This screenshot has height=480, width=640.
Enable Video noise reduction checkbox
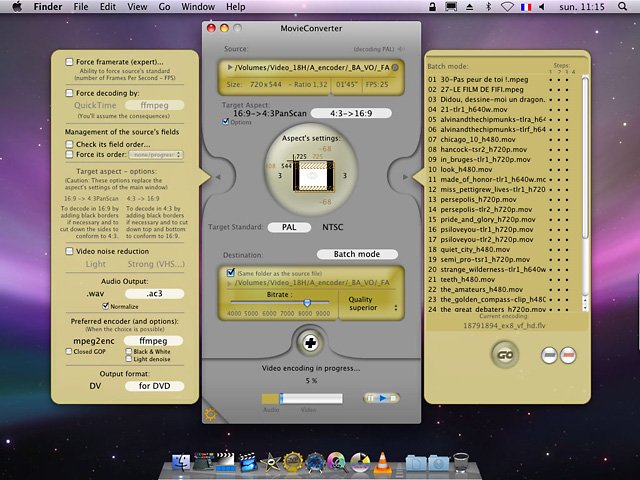[x=69, y=251]
